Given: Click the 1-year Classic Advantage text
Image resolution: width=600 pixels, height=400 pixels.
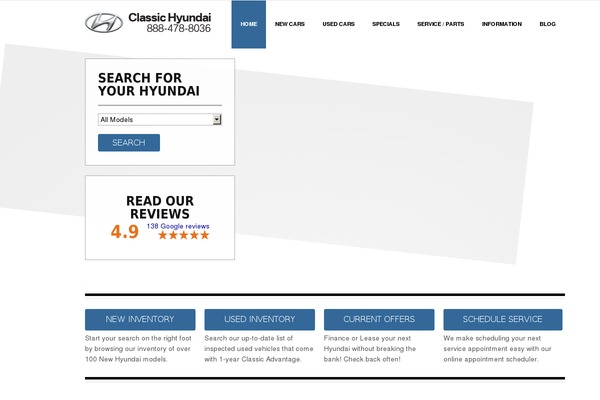Looking at the screenshot, I should (259, 349).
